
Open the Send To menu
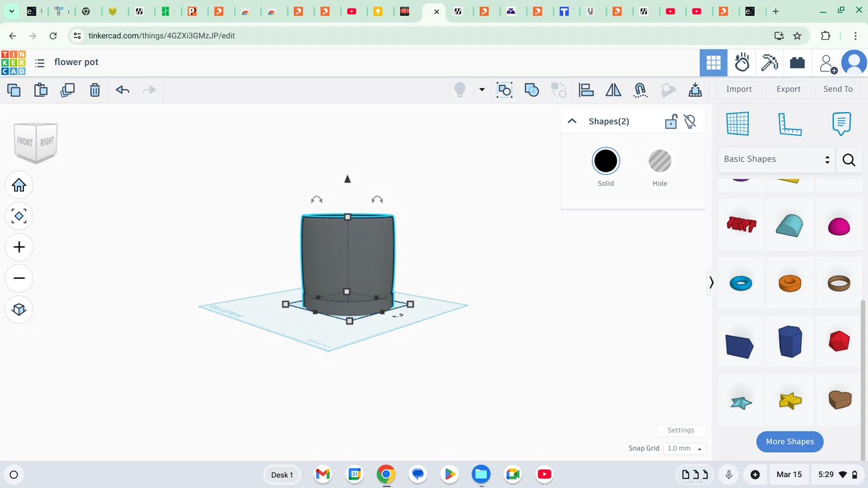(838, 89)
